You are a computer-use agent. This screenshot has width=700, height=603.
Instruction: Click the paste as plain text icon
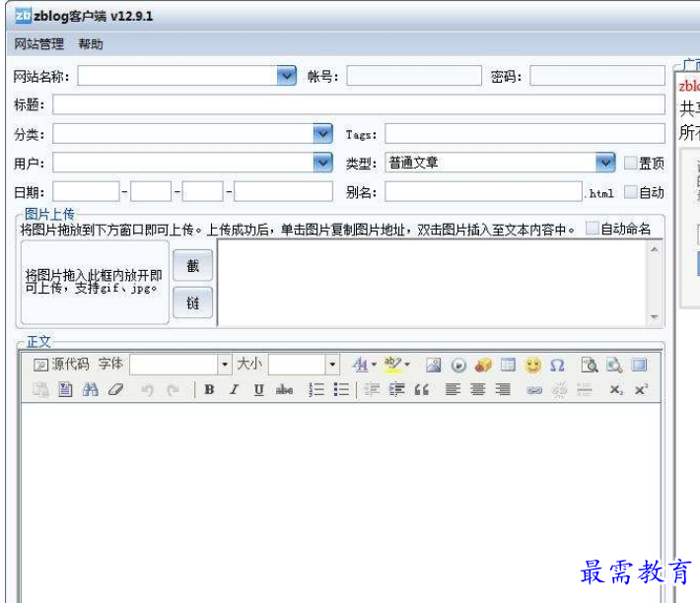(65, 390)
